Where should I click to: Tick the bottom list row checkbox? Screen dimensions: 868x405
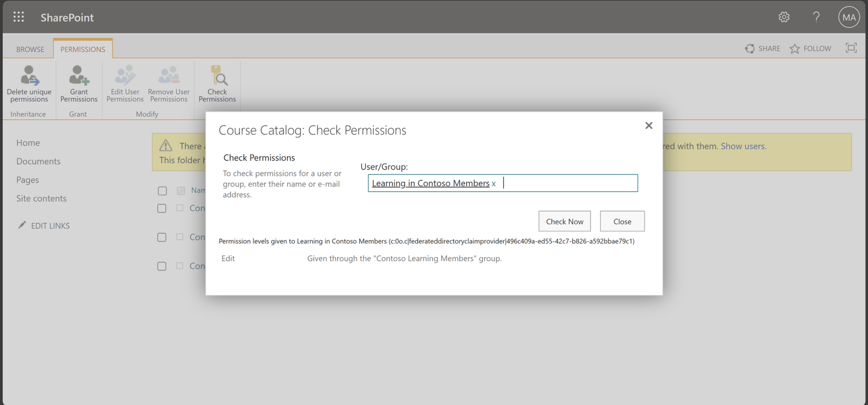click(162, 266)
